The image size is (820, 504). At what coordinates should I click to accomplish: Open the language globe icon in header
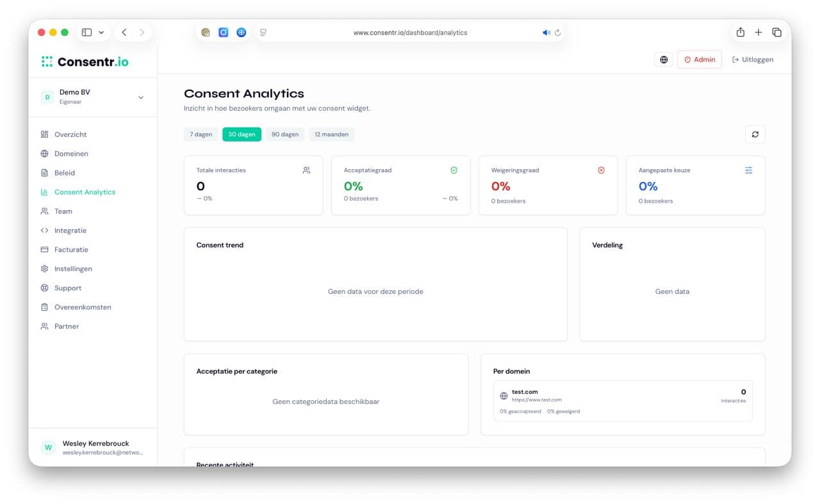[x=664, y=60]
